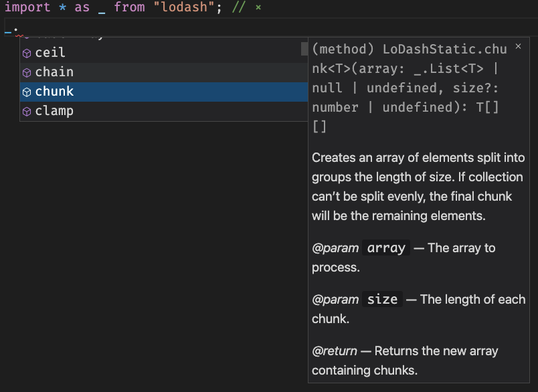The width and height of the screenshot is (538, 392).
Task: Click the array parameter code label
Action: click(x=386, y=248)
